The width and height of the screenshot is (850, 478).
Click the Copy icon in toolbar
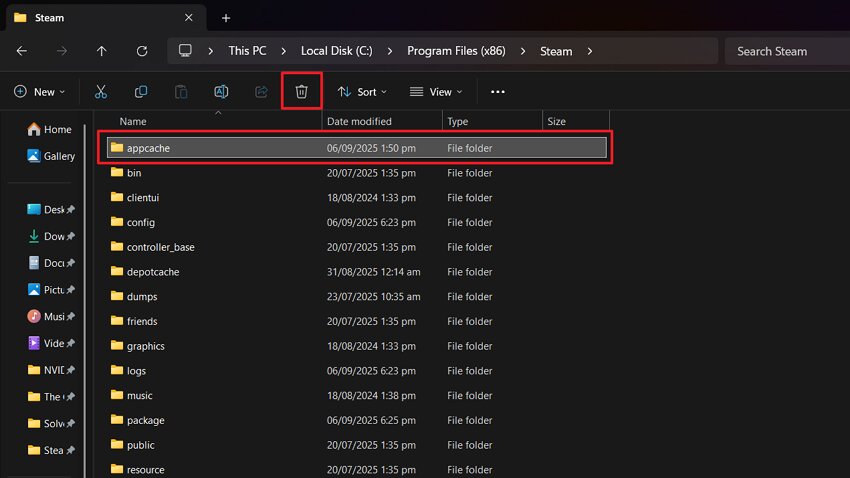[141, 92]
